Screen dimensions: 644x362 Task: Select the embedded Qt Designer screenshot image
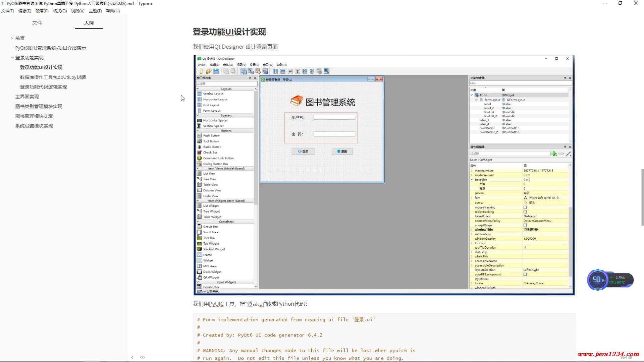(x=384, y=175)
